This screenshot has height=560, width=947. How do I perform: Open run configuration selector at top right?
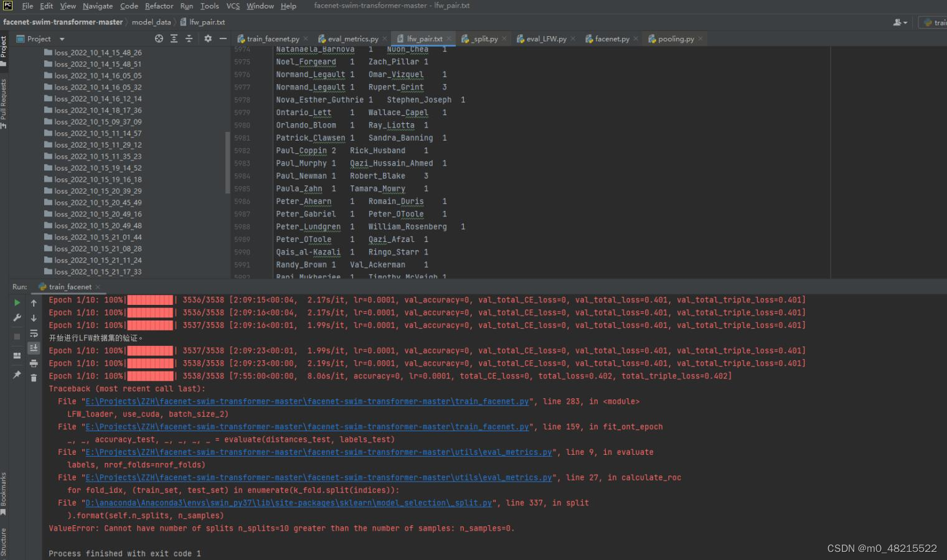coord(935,22)
